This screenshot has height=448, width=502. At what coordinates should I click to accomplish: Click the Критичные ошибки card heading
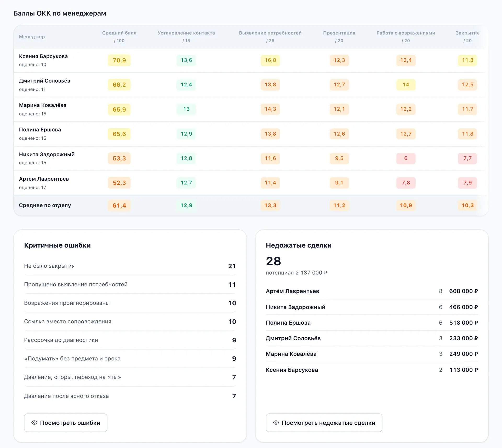(57, 245)
